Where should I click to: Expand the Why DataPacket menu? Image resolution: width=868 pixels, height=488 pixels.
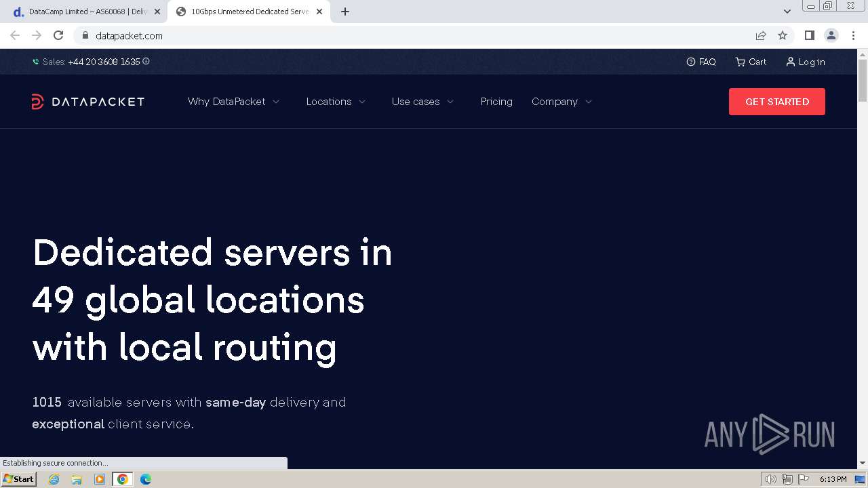pyautogui.click(x=233, y=102)
